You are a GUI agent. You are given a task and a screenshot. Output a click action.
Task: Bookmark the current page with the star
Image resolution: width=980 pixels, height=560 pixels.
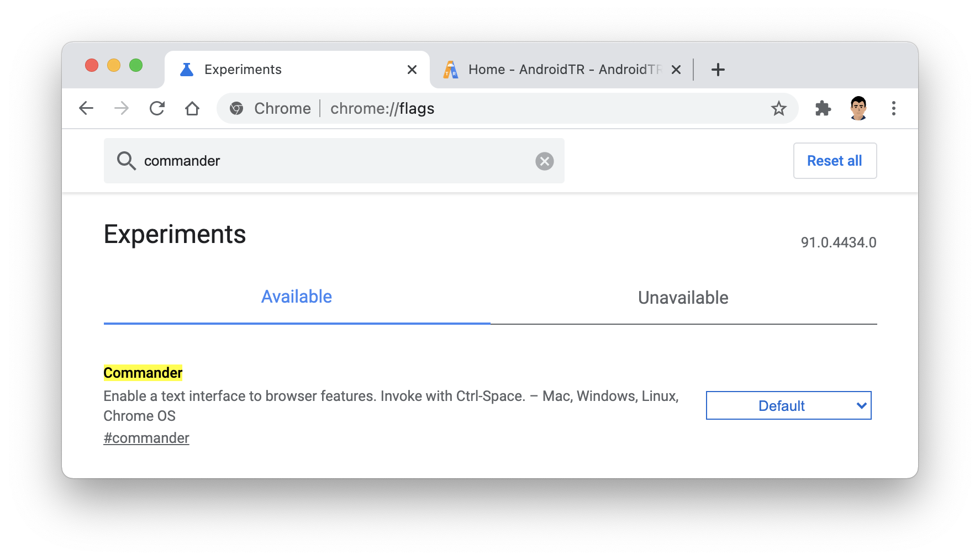(778, 108)
